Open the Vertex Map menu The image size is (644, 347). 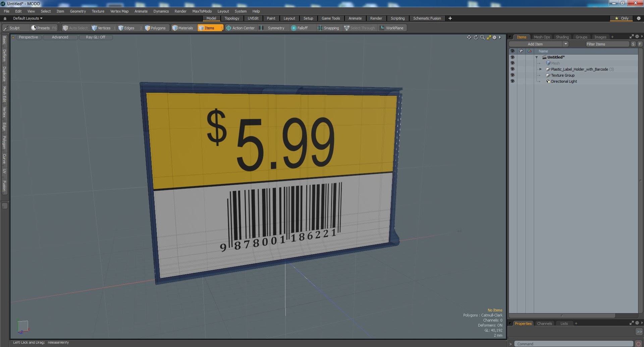pyautogui.click(x=119, y=11)
